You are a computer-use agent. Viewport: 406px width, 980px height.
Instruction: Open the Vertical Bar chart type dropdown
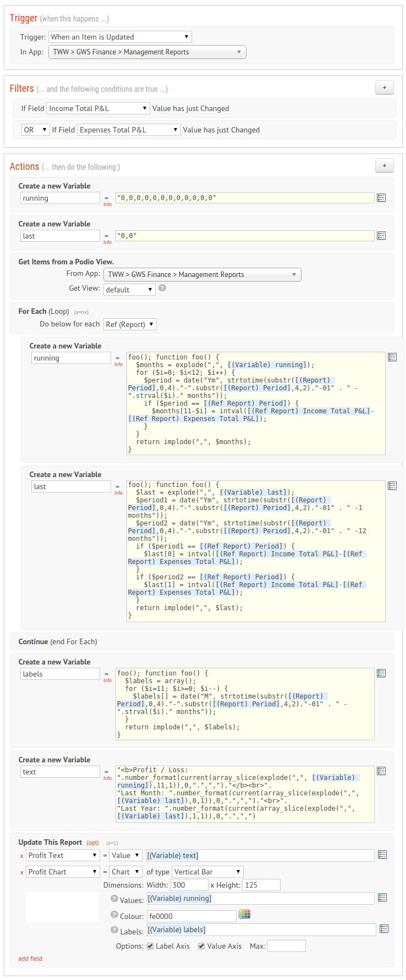point(208,872)
